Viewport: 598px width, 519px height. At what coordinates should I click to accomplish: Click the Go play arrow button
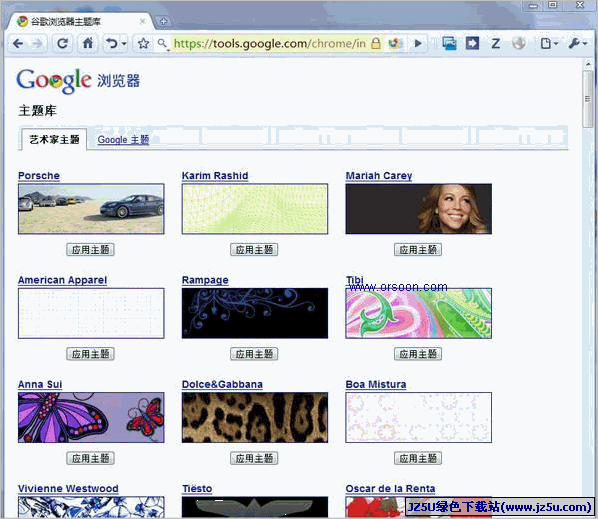click(x=418, y=43)
